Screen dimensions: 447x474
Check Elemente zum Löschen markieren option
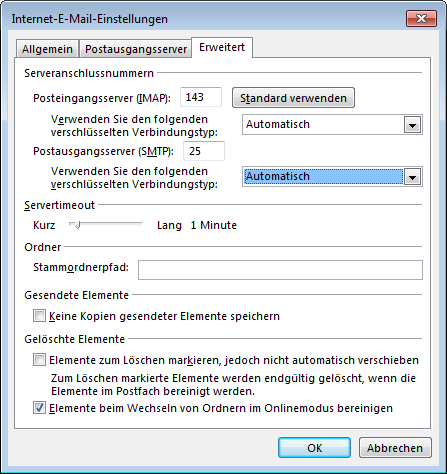tap(39, 360)
